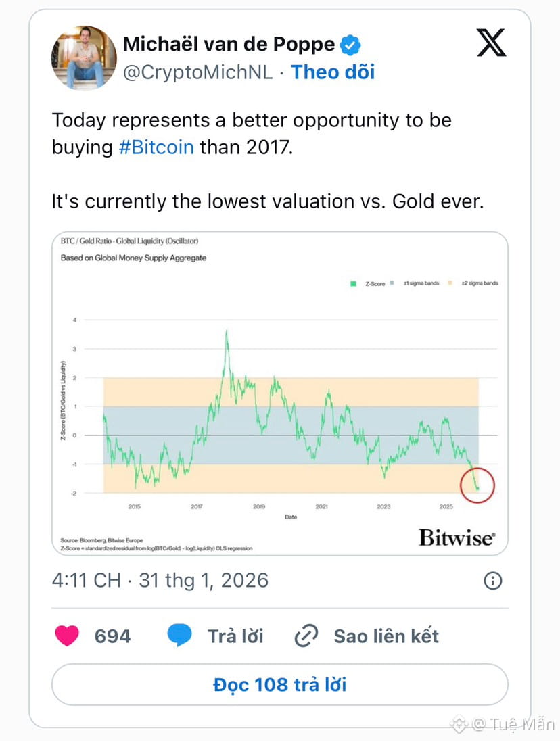Click the @CryptoMichNL handle
This screenshot has height=741, width=560.
click(x=197, y=72)
